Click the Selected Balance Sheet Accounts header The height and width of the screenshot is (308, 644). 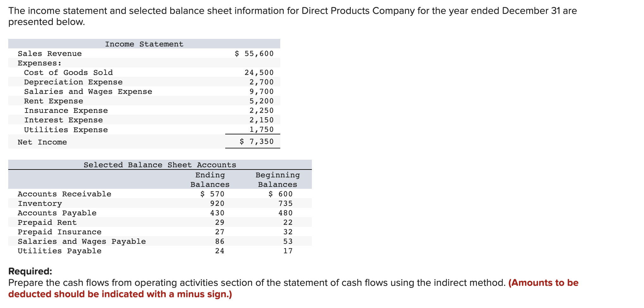click(159, 165)
